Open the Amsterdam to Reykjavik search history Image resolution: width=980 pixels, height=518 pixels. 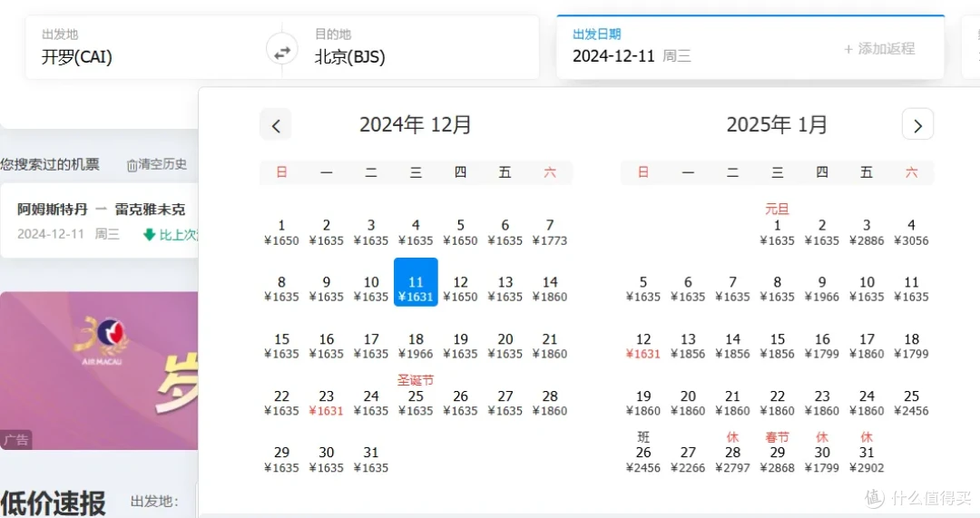pyautogui.click(x=100, y=220)
